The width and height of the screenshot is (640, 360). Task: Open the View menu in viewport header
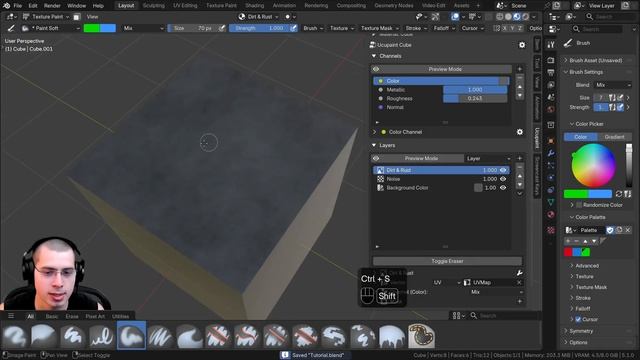pos(92,17)
